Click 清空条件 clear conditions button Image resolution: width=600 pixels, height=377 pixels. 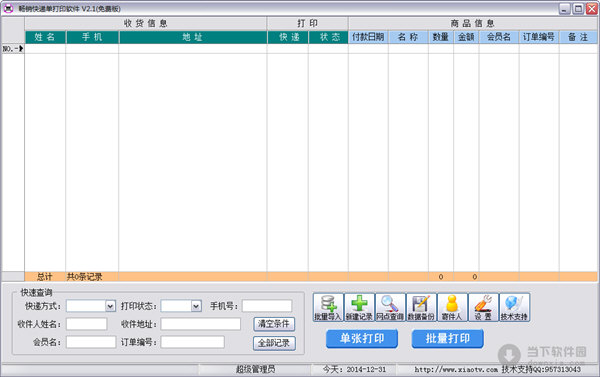point(274,324)
